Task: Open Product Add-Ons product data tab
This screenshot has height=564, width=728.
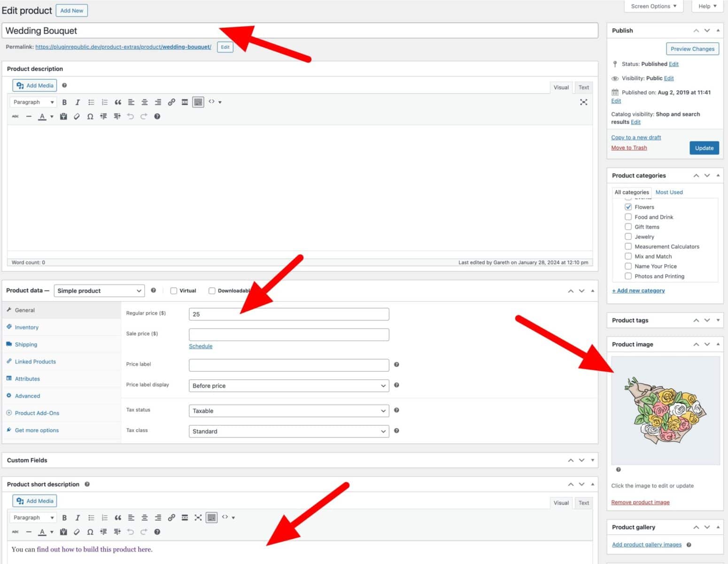Action: 37,413
